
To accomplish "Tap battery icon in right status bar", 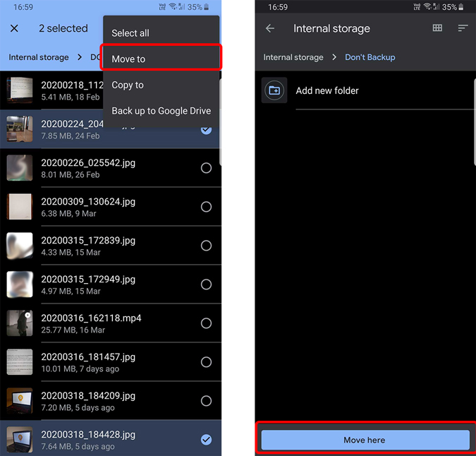I will [x=461, y=7].
